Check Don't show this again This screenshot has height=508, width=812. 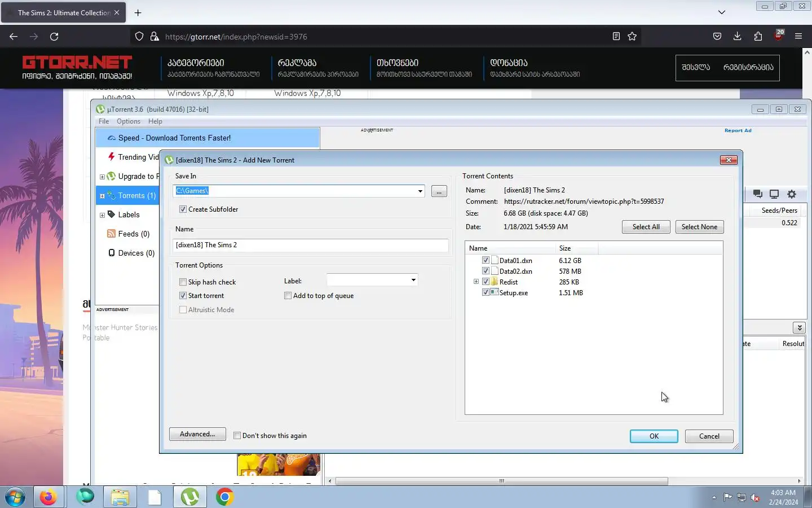(x=237, y=436)
